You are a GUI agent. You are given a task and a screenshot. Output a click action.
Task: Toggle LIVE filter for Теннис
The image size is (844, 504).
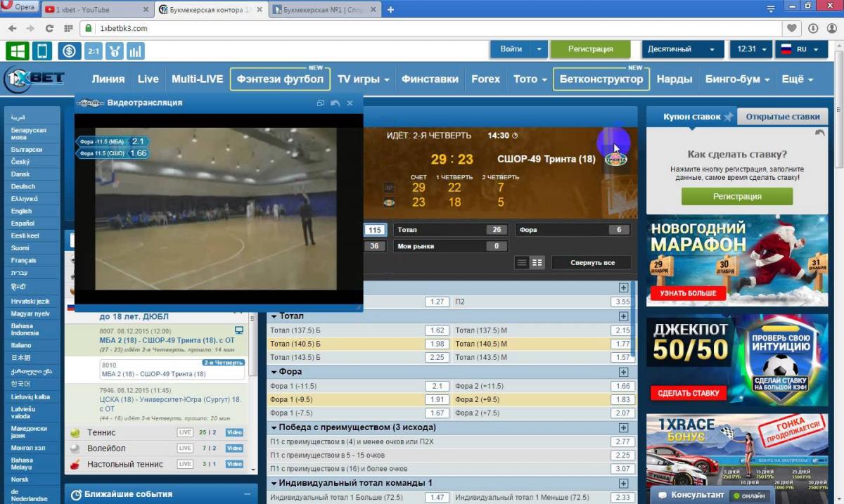(x=185, y=432)
